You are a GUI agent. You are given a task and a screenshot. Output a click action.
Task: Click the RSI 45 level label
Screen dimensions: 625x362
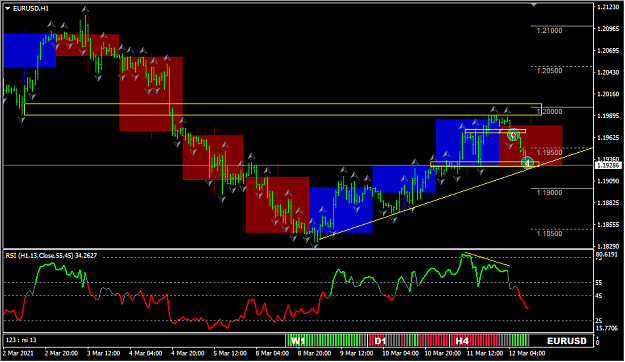pyautogui.click(x=599, y=296)
